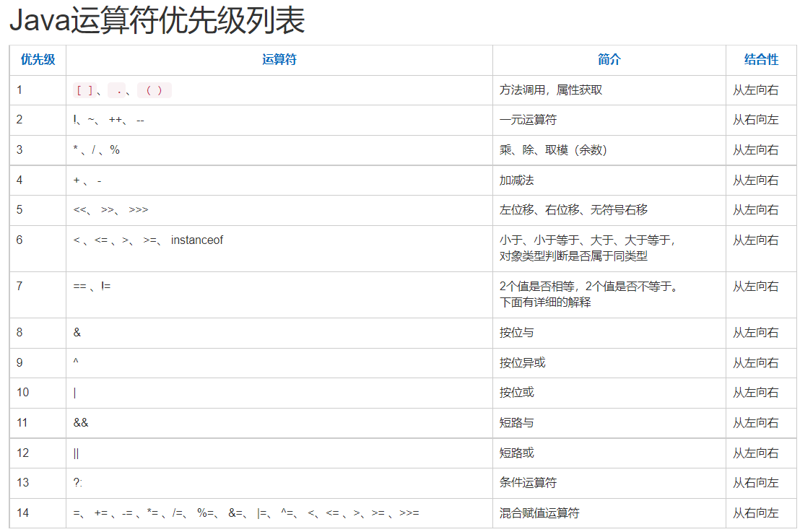
Task: Click the 对象类型判断是否属于同类型 text
Action: pyautogui.click(x=573, y=256)
